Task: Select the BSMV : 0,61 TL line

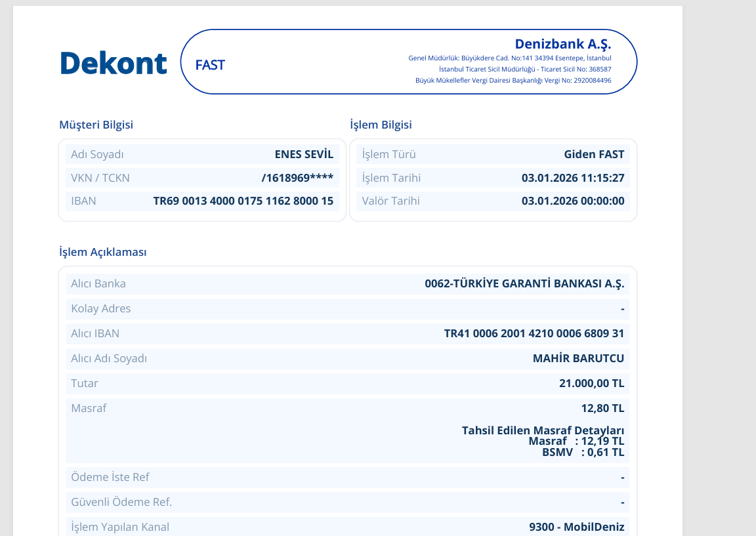Action: coord(583,452)
